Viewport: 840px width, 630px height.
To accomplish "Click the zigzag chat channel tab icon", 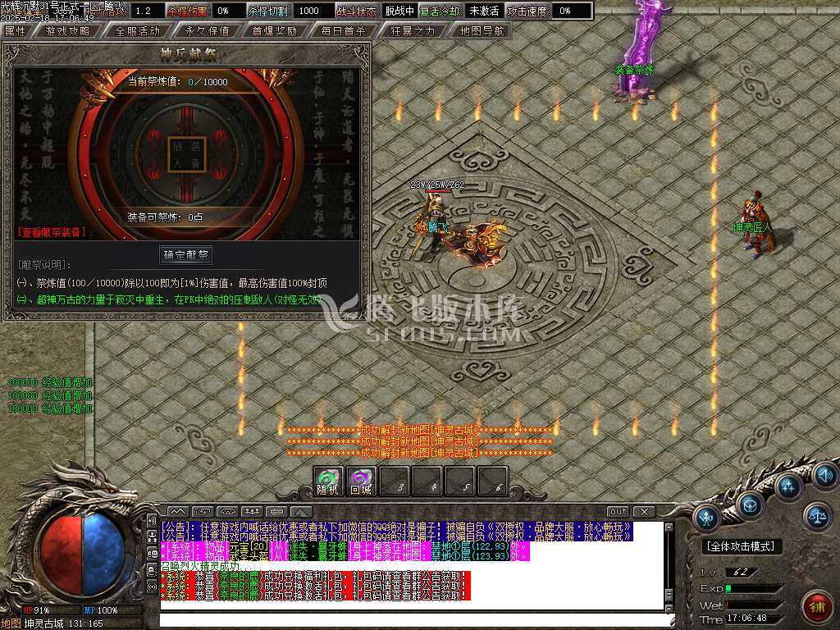I will tap(178, 512).
